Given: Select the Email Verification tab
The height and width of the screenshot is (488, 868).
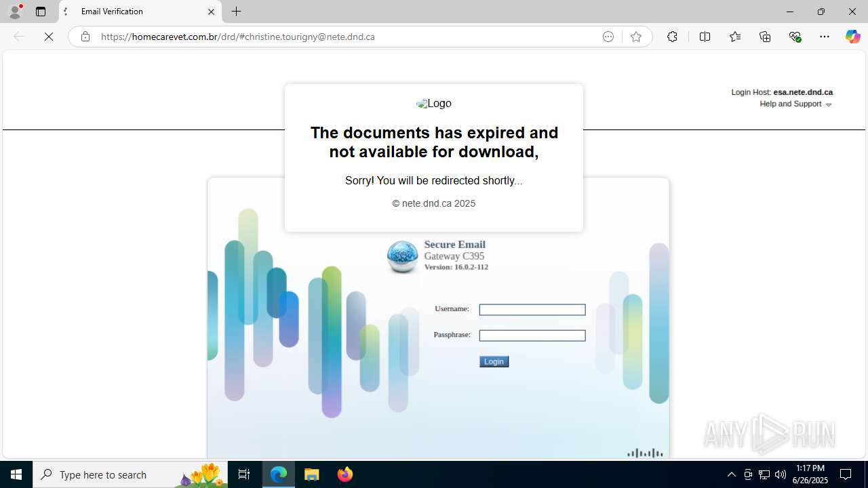Looking at the screenshot, I should pyautogui.click(x=140, y=12).
